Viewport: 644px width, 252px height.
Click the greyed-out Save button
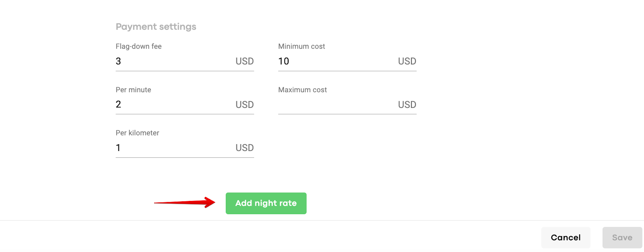pyautogui.click(x=622, y=238)
